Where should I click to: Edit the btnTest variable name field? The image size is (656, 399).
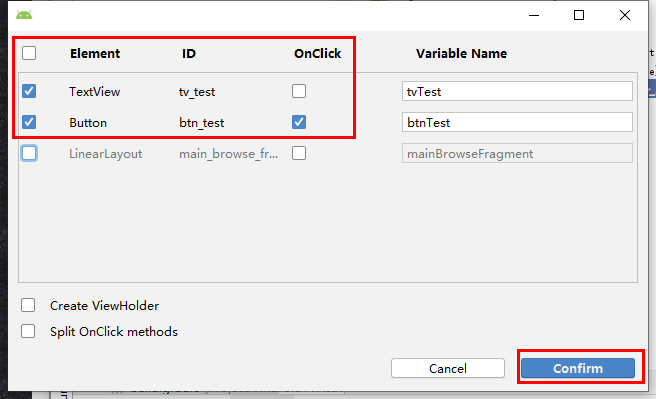517,122
